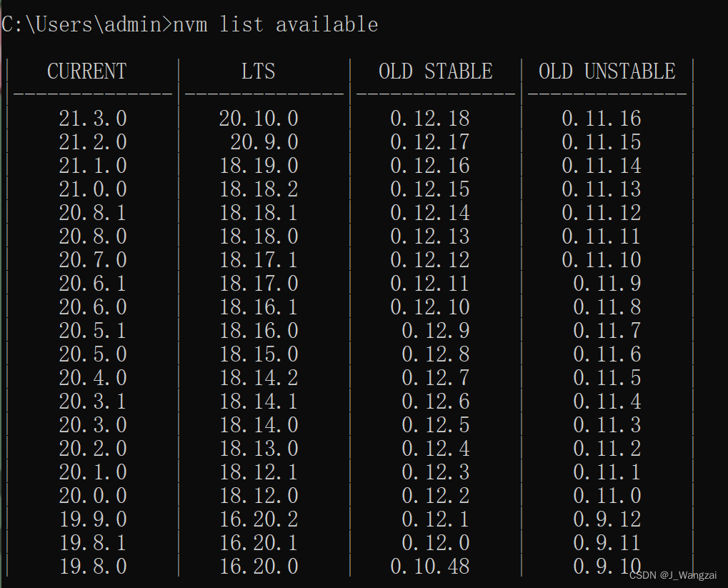This screenshot has height=588, width=728.
Task: Click LTS version 20.10.0
Action: tap(259, 119)
